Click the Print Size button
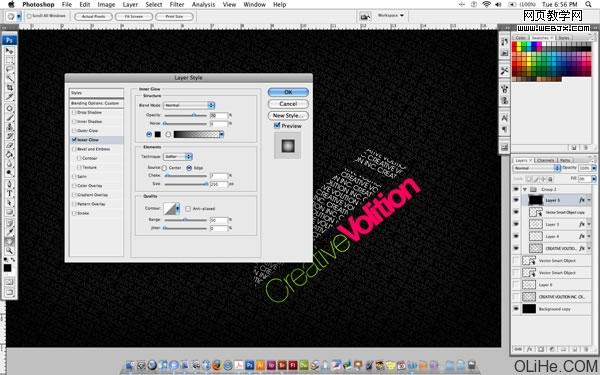The image size is (600, 375). pos(174,16)
